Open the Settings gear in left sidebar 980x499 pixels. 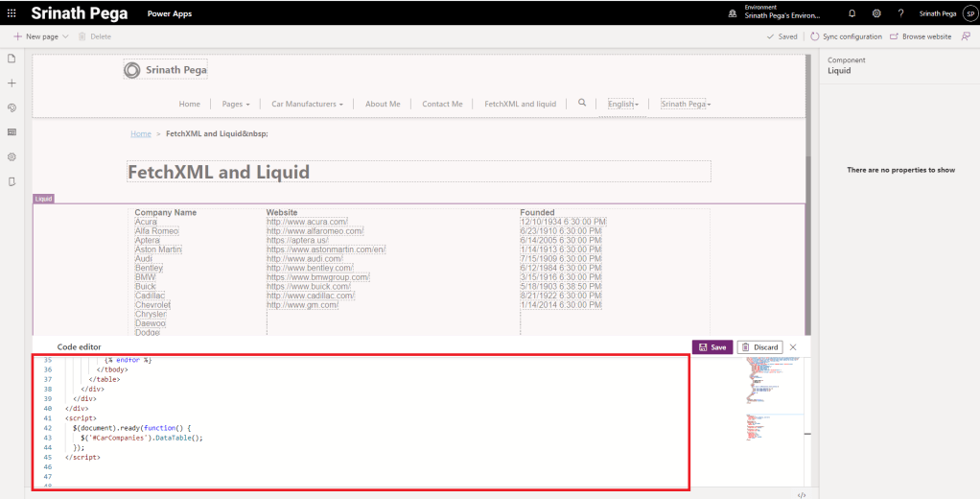click(12, 156)
